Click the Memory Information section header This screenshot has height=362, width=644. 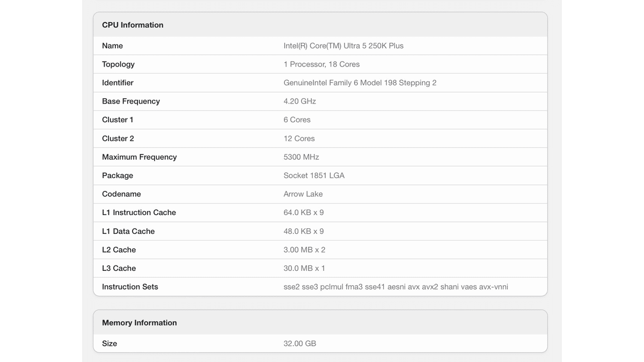point(139,323)
